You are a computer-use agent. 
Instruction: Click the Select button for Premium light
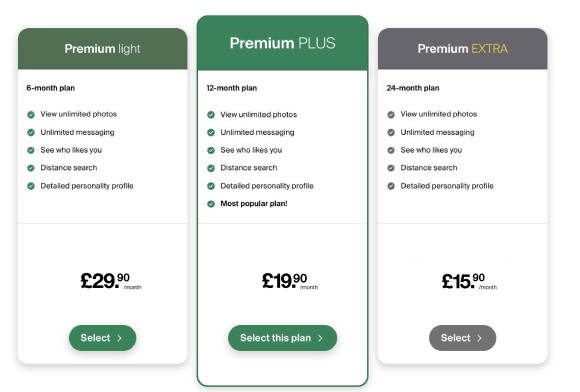pyautogui.click(x=102, y=338)
